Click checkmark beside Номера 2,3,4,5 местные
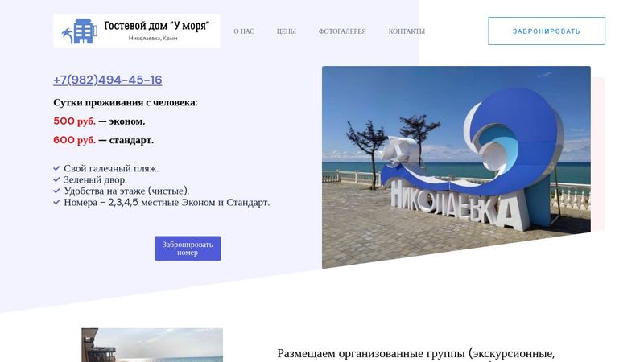This screenshot has height=362, width=644. 56,202
